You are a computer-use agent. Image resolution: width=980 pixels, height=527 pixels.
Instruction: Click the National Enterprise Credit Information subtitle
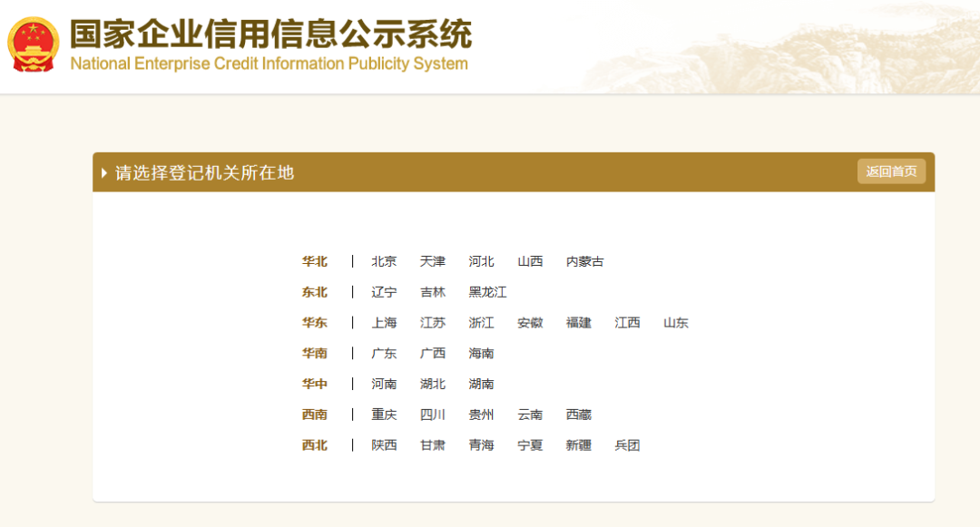click(x=269, y=63)
